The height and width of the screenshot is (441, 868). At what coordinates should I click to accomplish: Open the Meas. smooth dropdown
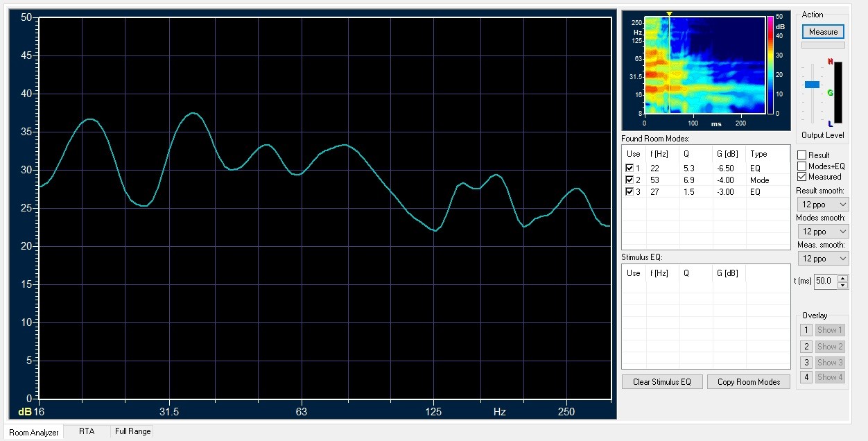[822, 259]
